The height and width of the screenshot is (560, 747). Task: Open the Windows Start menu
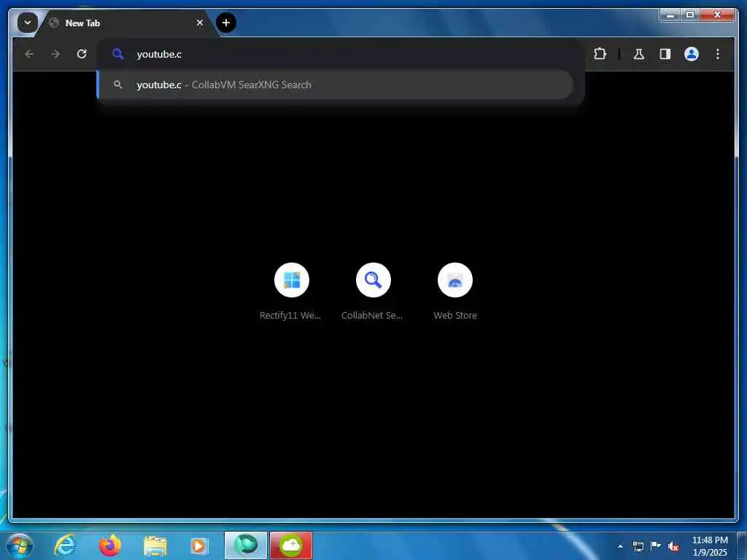coord(20,545)
